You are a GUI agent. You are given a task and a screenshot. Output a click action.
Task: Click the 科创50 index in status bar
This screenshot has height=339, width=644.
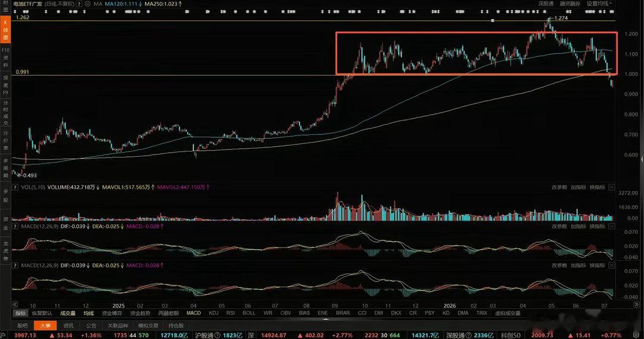click(x=510, y=335)
